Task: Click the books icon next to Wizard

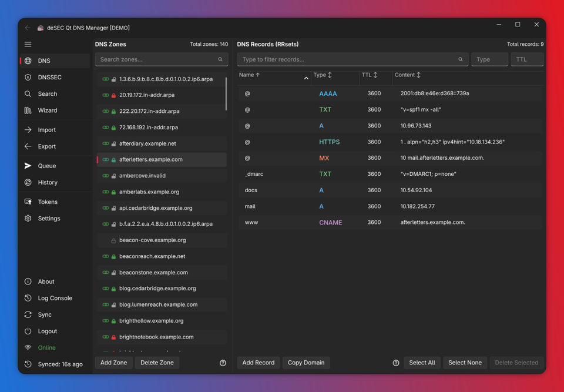Action: [28, 110]
